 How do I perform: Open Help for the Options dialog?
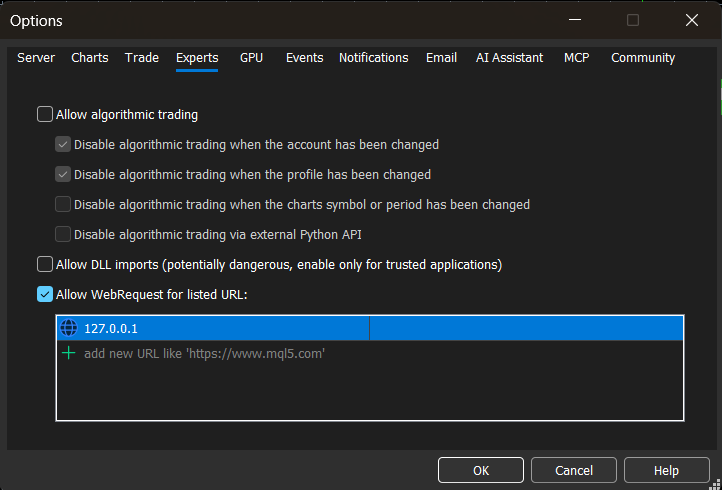(x=666, y=470)
